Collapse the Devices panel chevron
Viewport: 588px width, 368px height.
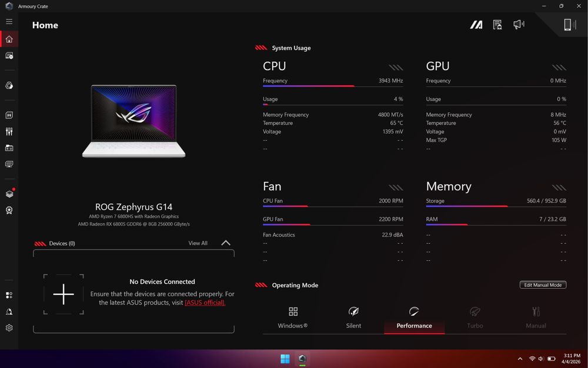point(226,243)
